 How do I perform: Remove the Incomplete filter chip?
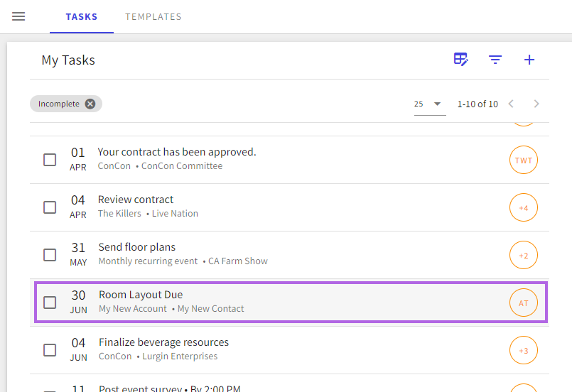[x=90, y=104]
